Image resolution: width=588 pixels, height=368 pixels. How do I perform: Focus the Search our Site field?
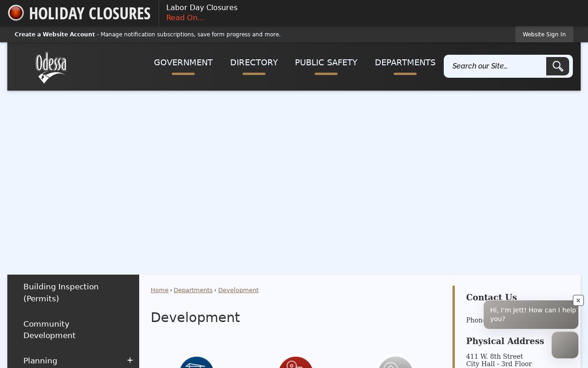tap(495, 66)
